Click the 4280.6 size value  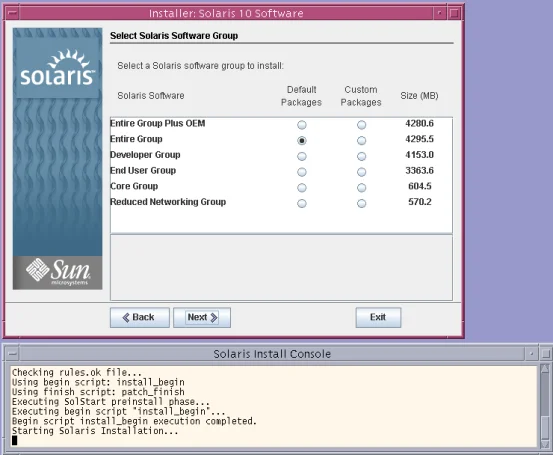(419, 123)
